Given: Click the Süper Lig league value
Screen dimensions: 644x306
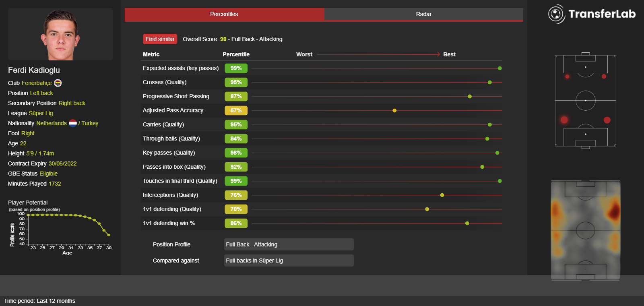Looking at the screenshot, I should pos(41,113).
